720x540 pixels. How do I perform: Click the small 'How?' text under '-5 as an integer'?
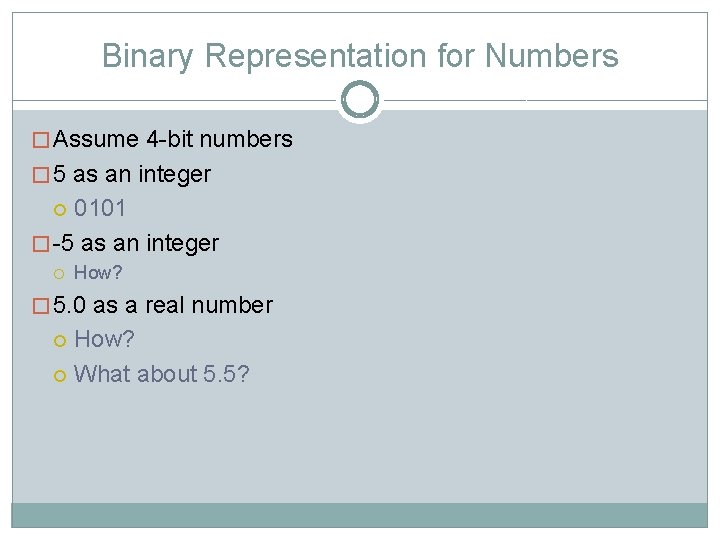pyautogui.click(x=98, y=273)
